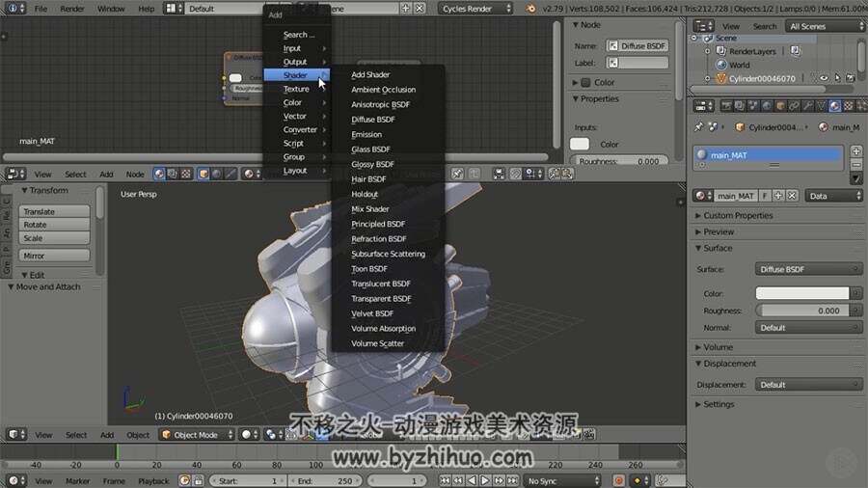Open the Constraints properties tab
Screen dimensions: 868x488
(794, 106)
